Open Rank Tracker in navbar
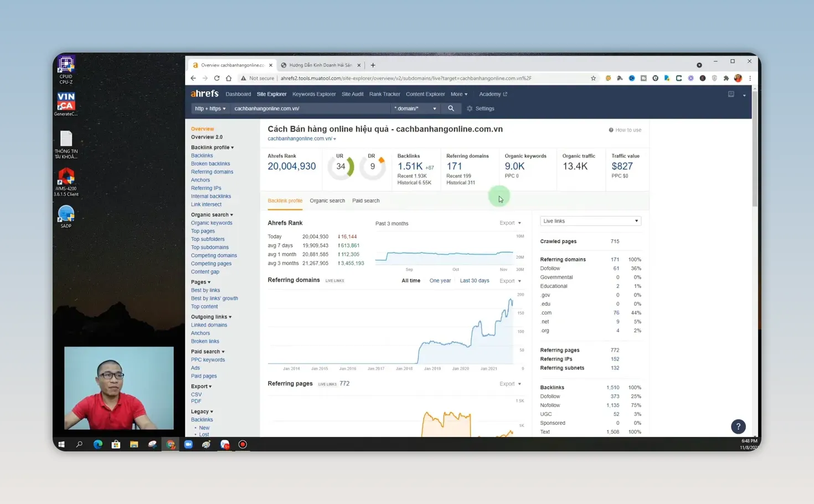Viewport: 814px width, 504px height. pyautogui.click(x=384, y=94)
